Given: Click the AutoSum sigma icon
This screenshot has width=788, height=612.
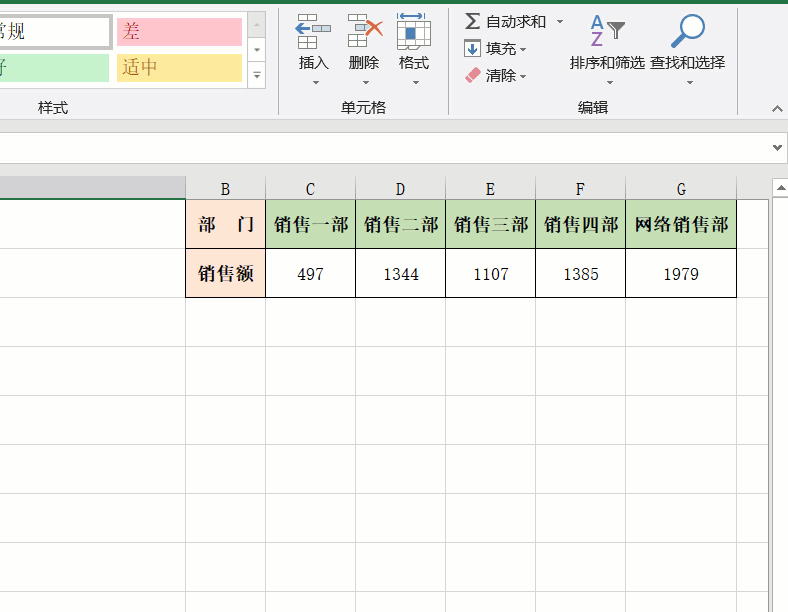Looking at the screenshot, I should coord(472,22).
